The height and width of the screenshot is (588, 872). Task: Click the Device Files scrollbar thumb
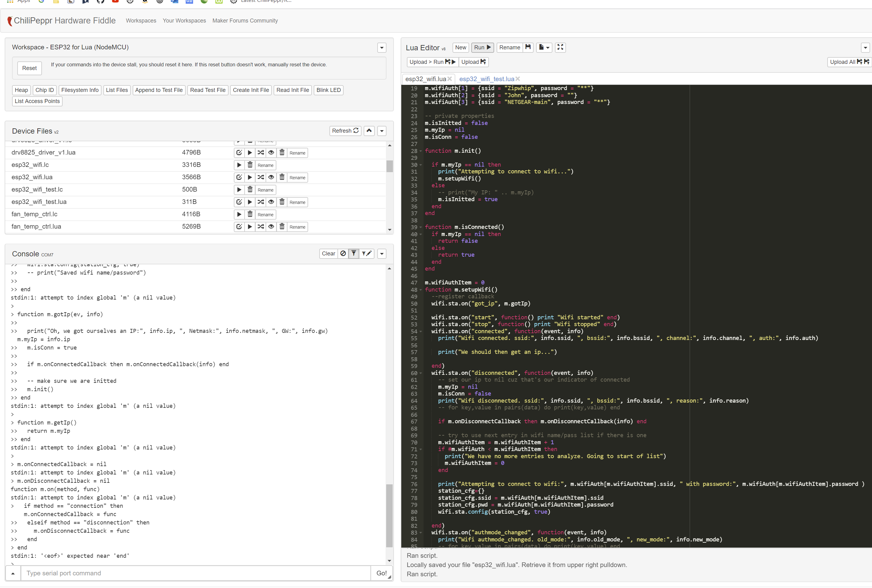pos(390,166)
